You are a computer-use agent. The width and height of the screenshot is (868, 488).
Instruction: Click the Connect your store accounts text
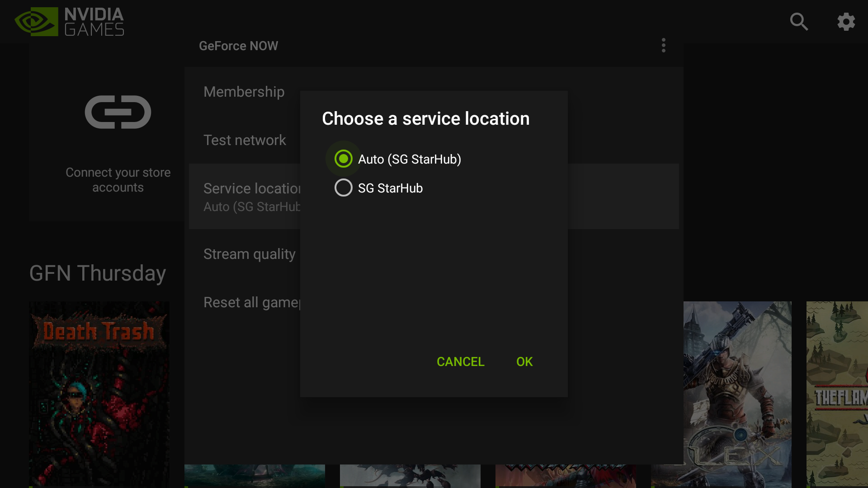(x=118, y=180)
